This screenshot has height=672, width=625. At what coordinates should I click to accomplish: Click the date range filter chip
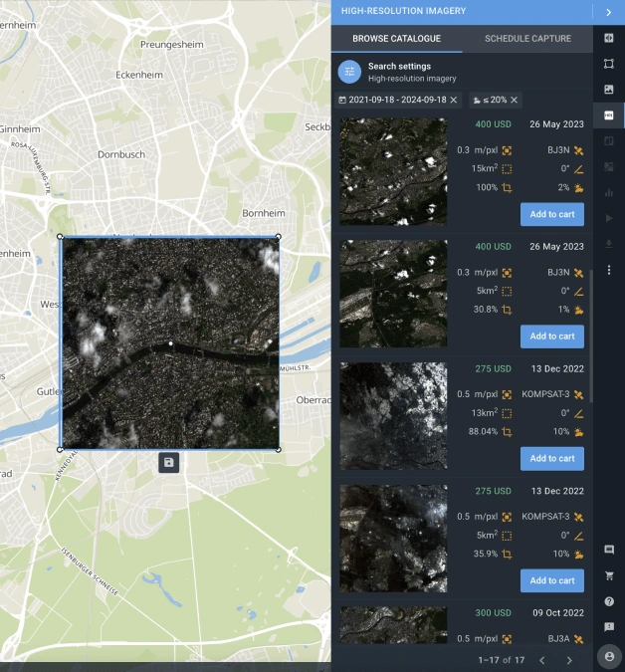click(398, 100)
